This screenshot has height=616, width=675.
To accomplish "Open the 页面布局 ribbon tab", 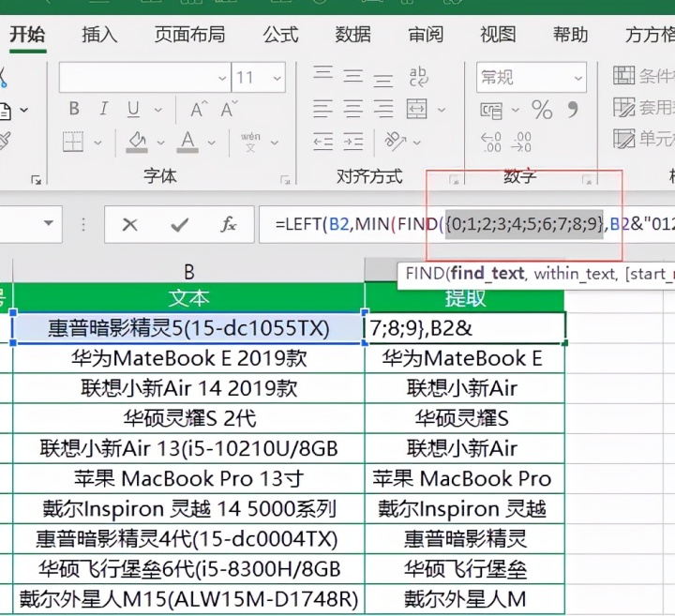I will click(x=189, y=35).
